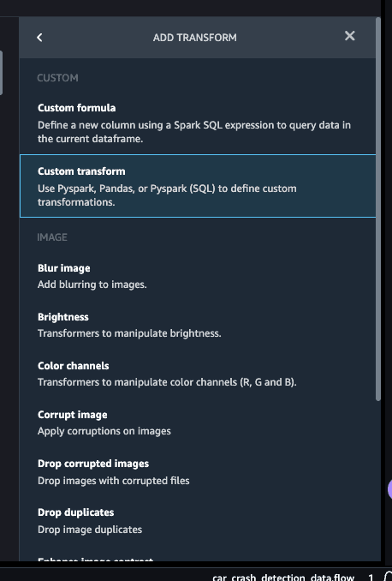Click the ADD TRANSFORM panel title
This screenshot has height=581, width=392.
195,38
